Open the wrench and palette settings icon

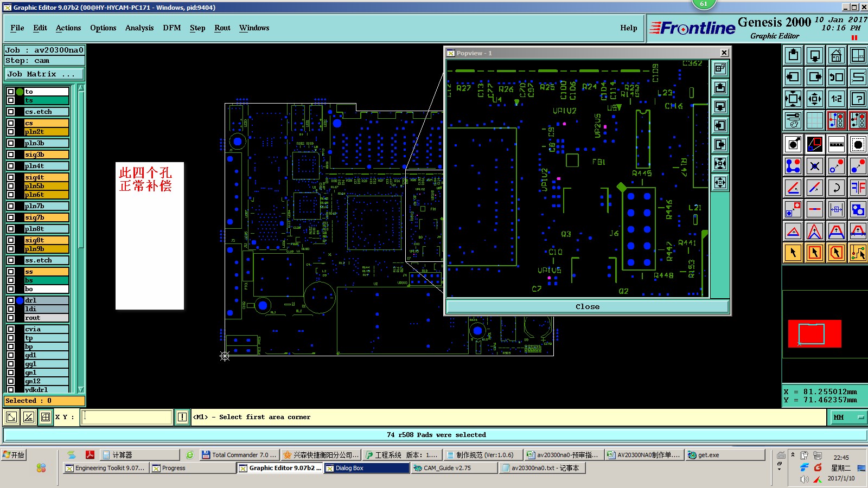[793, 120]
